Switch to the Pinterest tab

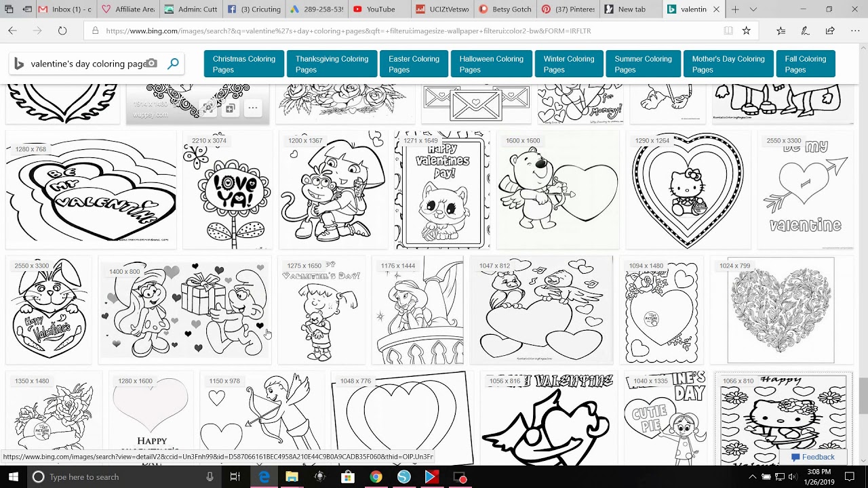click(x=567, y=9)
